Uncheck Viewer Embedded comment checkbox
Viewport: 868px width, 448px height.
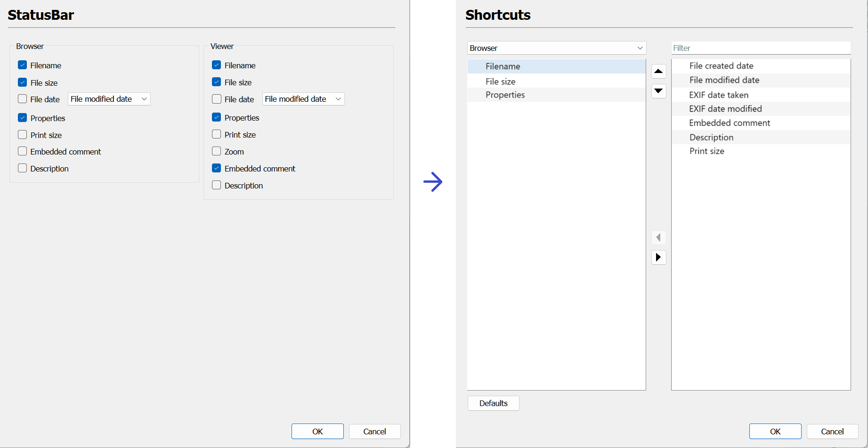tap(217, 168)
